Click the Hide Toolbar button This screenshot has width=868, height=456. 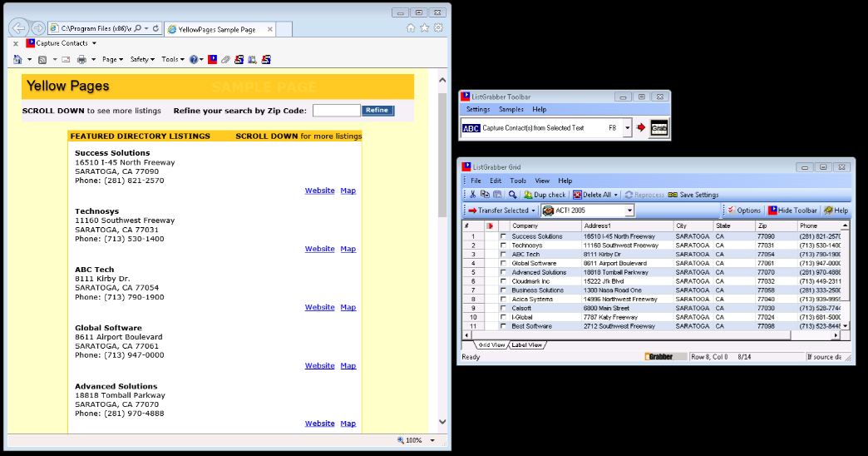tap(792, 211)
